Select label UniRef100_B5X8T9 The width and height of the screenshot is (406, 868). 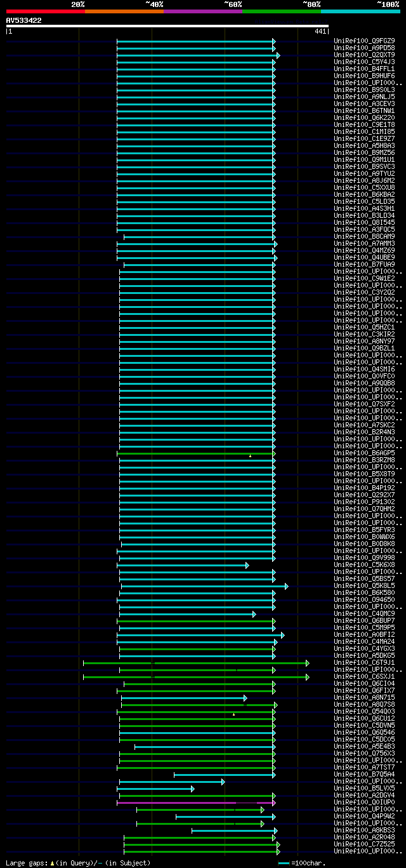[364, 474]
